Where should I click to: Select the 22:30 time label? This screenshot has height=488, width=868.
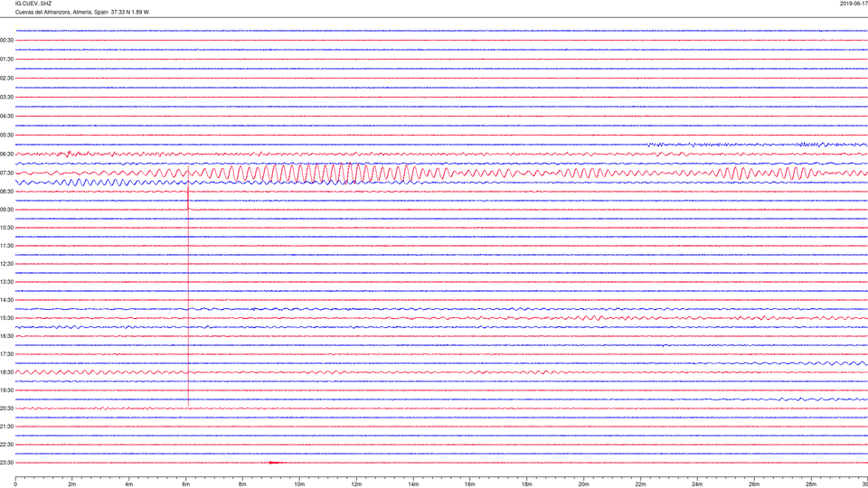pyautogui.click(x=6, y=445)
